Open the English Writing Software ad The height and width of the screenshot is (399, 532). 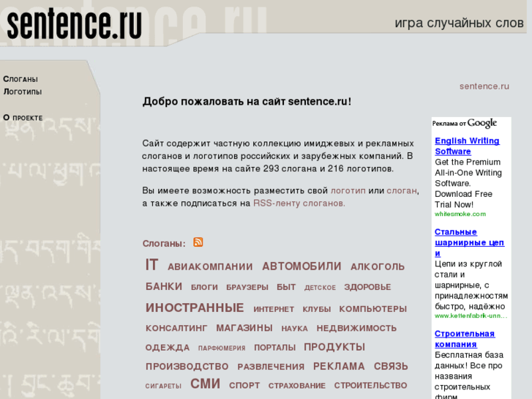(467, 146)
